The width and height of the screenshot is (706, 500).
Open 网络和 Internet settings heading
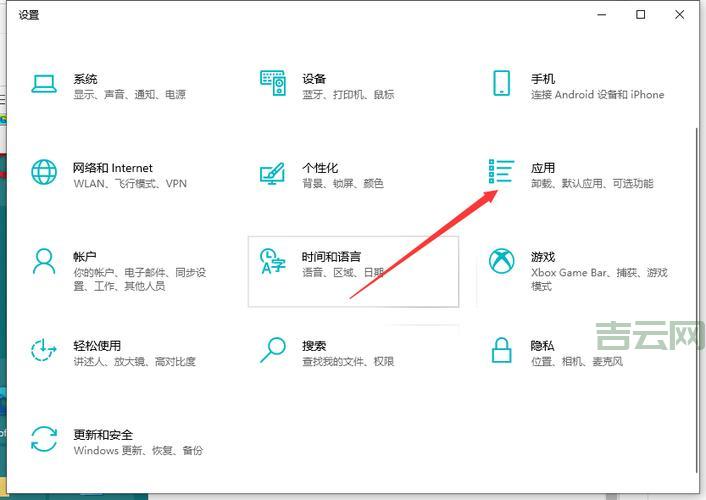113,168
